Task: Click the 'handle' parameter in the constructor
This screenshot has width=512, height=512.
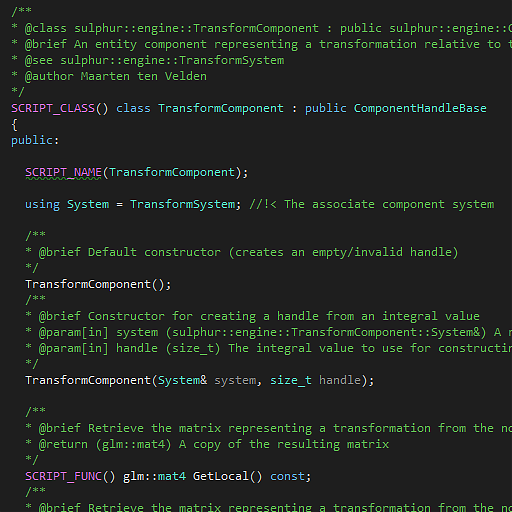Action: point(340,380)
